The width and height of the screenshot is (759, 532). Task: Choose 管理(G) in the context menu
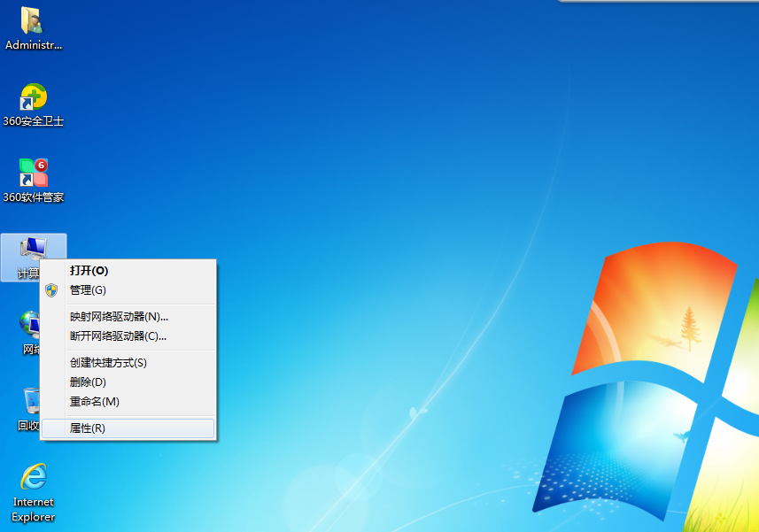128,290
